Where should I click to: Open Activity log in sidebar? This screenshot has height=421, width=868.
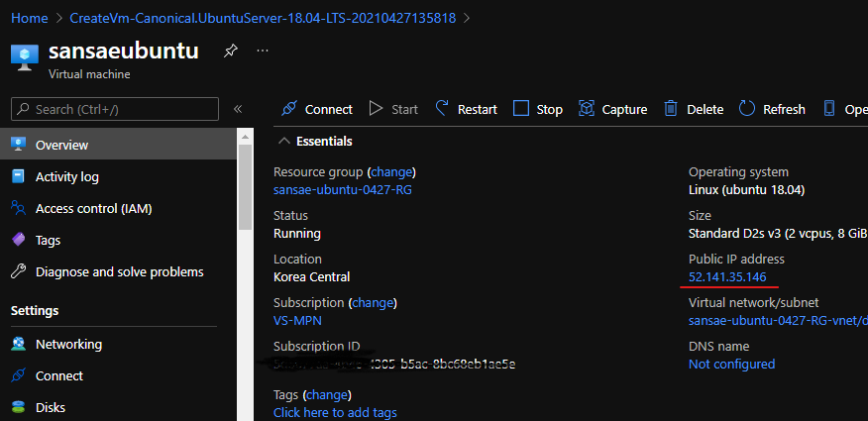66,176
